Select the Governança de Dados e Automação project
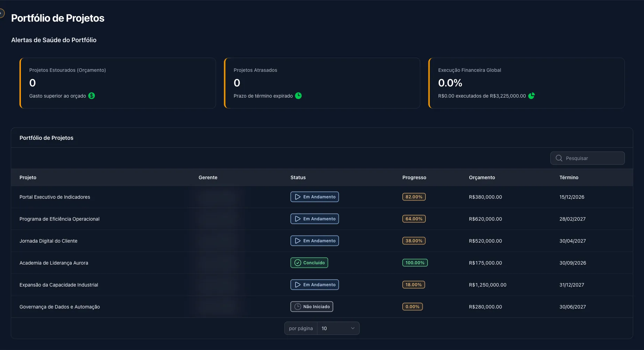The width and height of the screenshot is (644, 350). (x=60, y=307)
